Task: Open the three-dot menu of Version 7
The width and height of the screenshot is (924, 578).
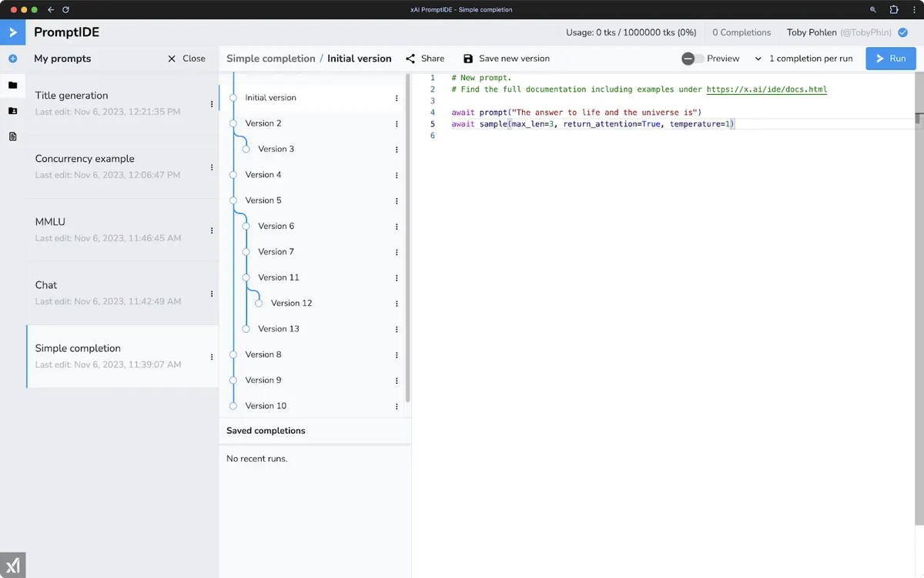Action: point(397,253)
